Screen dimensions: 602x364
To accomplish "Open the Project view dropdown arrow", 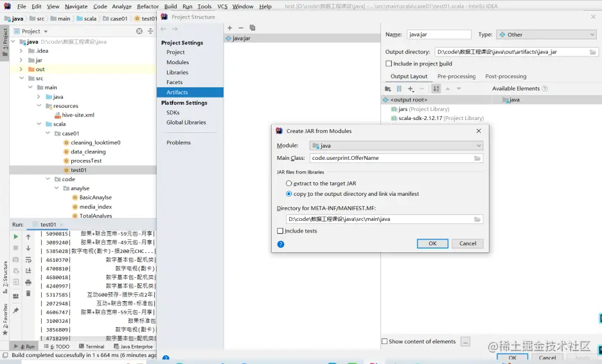I will [x=46, y=31].
